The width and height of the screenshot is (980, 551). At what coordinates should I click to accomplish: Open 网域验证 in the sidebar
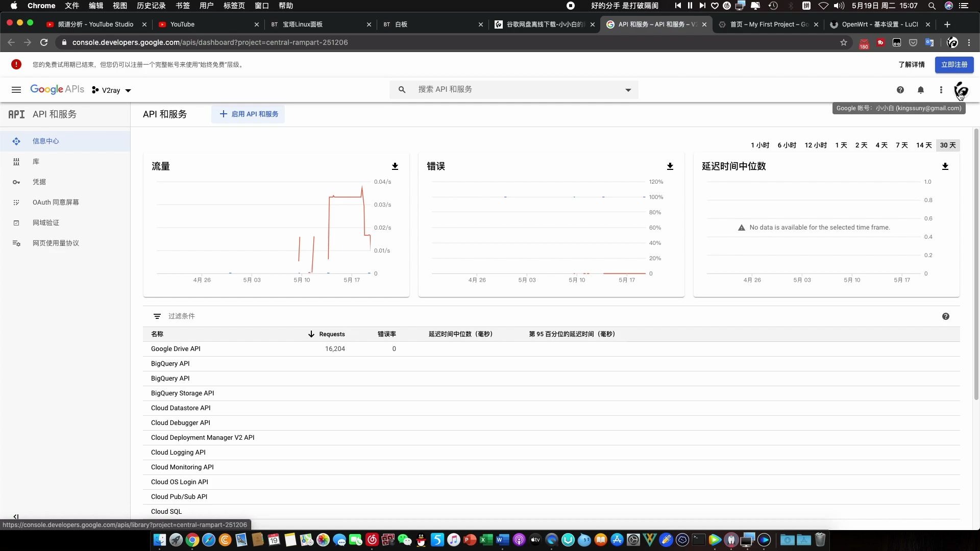point(65,222)
